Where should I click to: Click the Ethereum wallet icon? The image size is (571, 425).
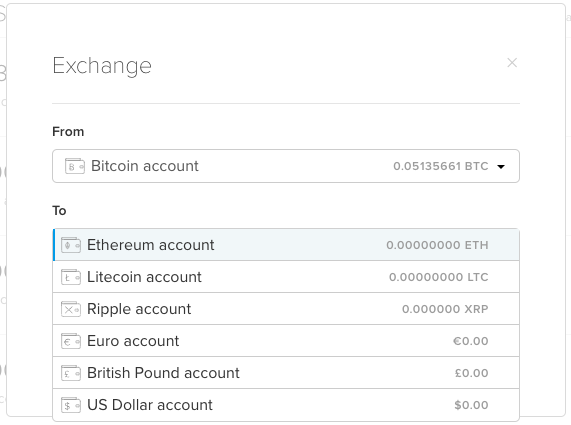(71, 245)
